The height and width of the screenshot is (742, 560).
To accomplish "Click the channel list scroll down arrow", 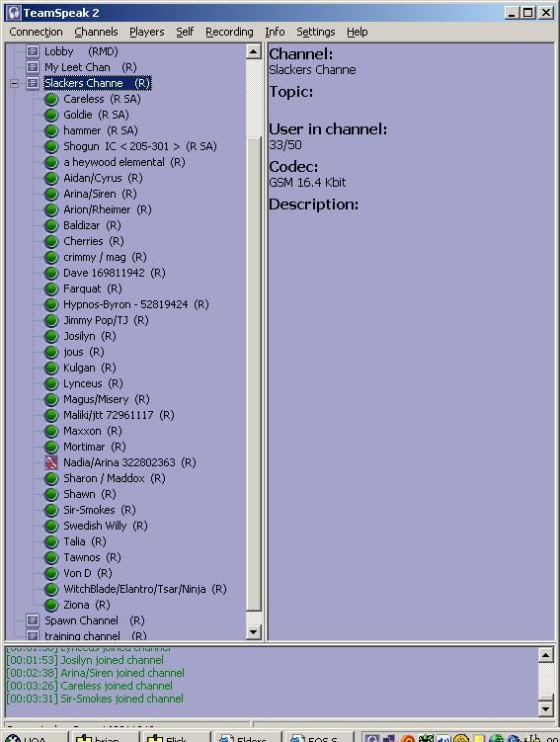I will point(254,631).
